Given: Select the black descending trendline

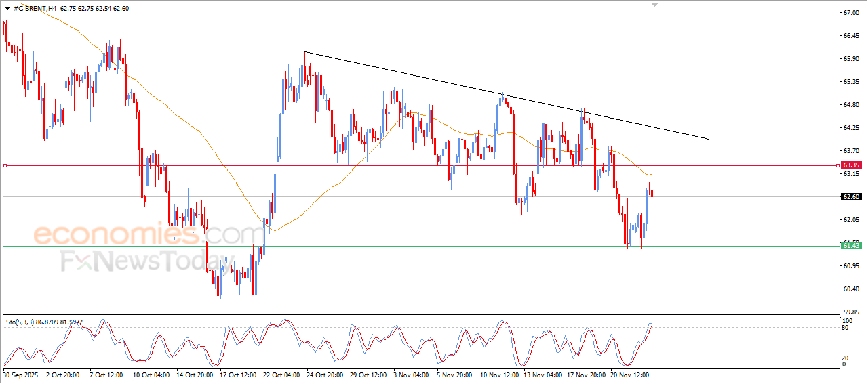Looking at the screenshot, I should tap(505, 95).
